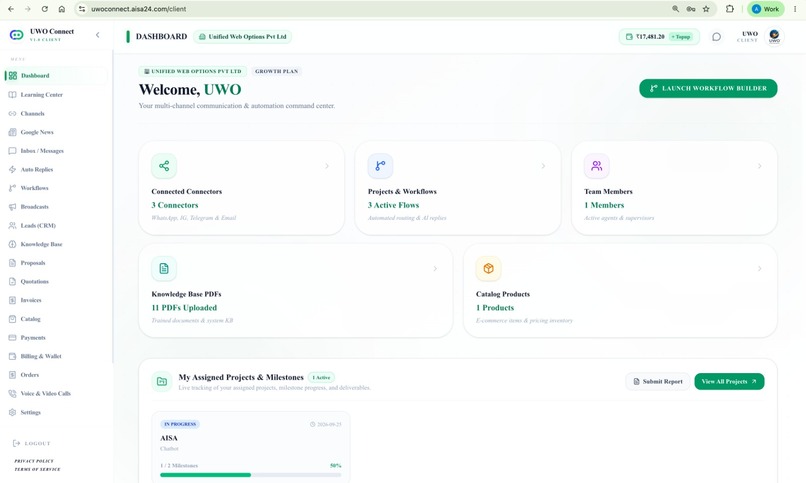Screen dimensions: 806x483
Task: Click the Proposals document icon
Action: pos(12,263)
